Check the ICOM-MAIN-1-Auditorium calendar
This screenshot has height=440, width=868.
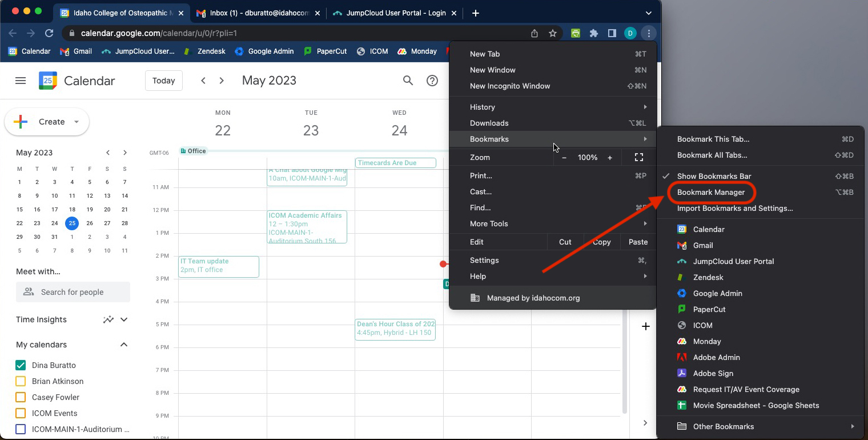pos(21,429)
